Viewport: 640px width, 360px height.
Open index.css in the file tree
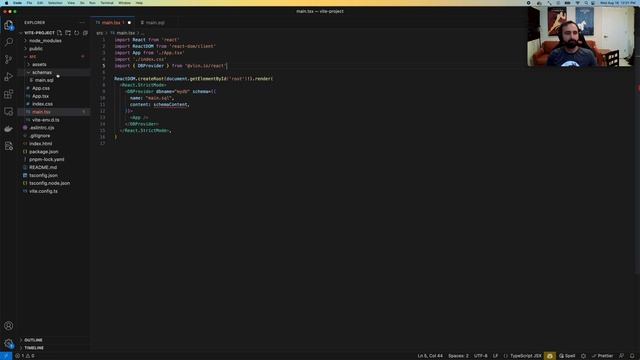[42, 104]
